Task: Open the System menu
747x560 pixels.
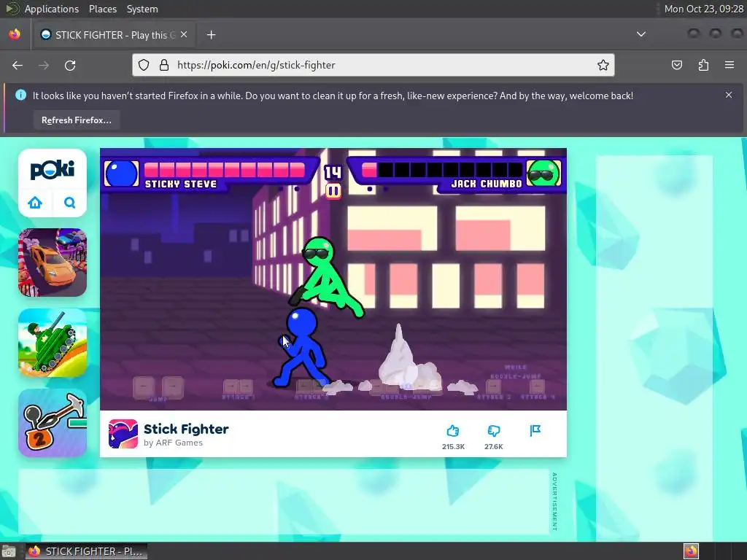Action: [x=142, y=9]
